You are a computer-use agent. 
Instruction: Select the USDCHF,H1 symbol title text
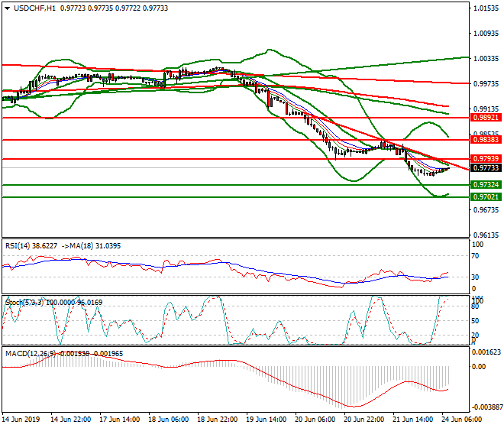click(x=34, y=8)
